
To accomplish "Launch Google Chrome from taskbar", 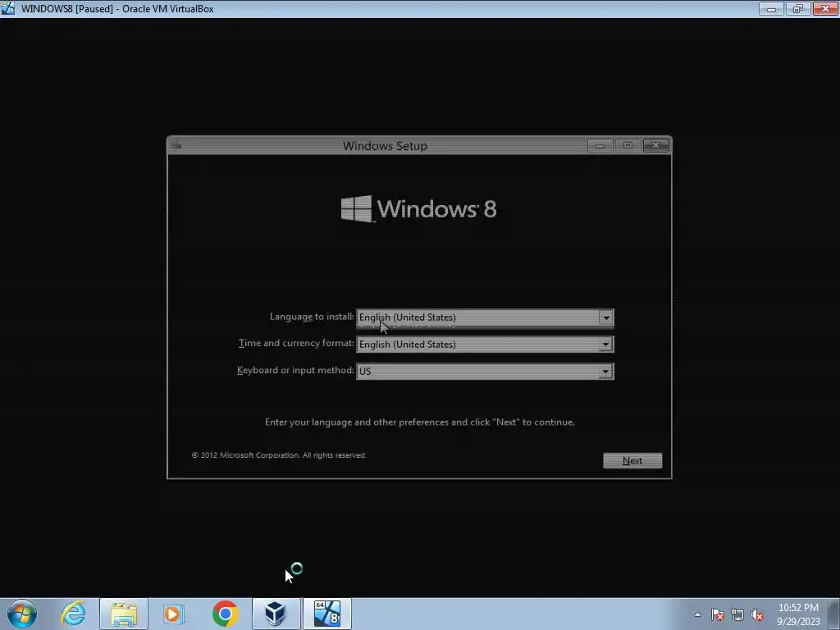I will pos(225,614).
